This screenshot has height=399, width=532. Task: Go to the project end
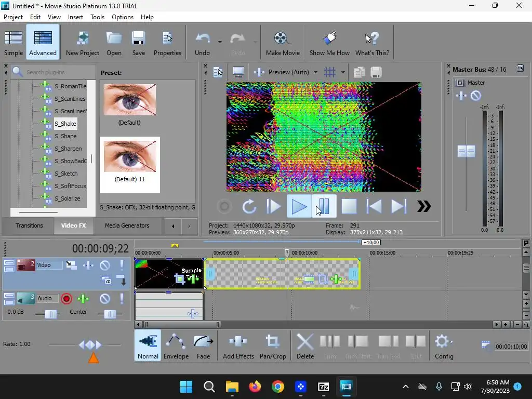pos(398,206)
